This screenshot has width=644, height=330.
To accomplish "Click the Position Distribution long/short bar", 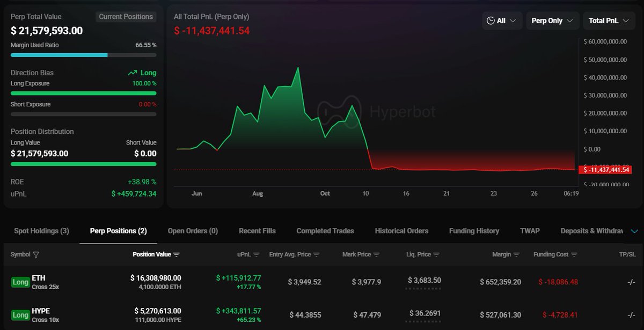I will [x=84, y=164].
